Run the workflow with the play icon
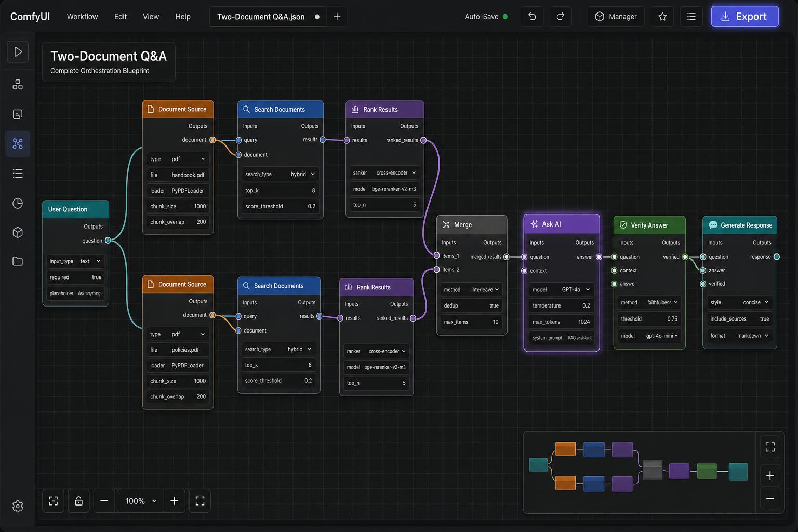 pyautogui.click(x=18, y=52)
